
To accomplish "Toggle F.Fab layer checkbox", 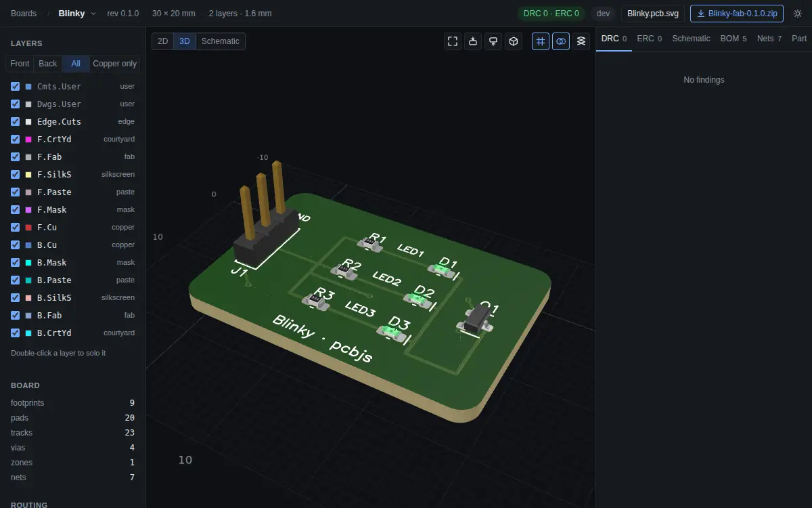I will pyautogui.click(x=16, y=156).
